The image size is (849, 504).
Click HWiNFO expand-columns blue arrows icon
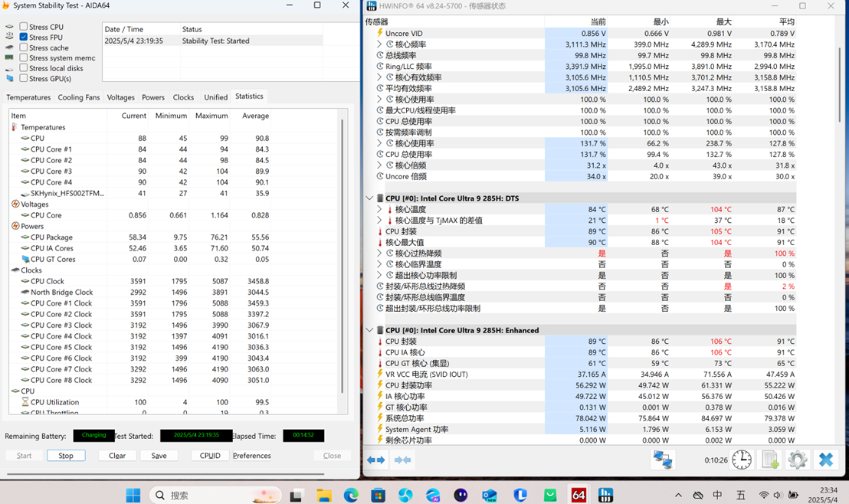375,460
